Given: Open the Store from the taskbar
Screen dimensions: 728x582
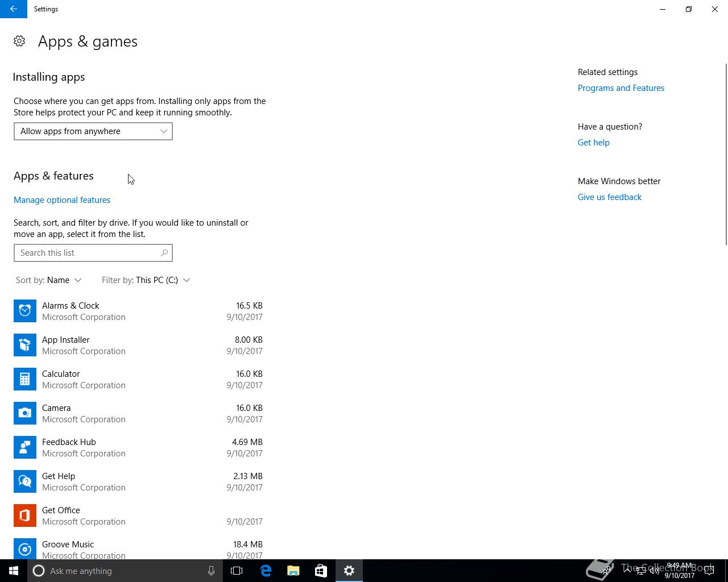Looking at the screenshot, I should (321, 571).
